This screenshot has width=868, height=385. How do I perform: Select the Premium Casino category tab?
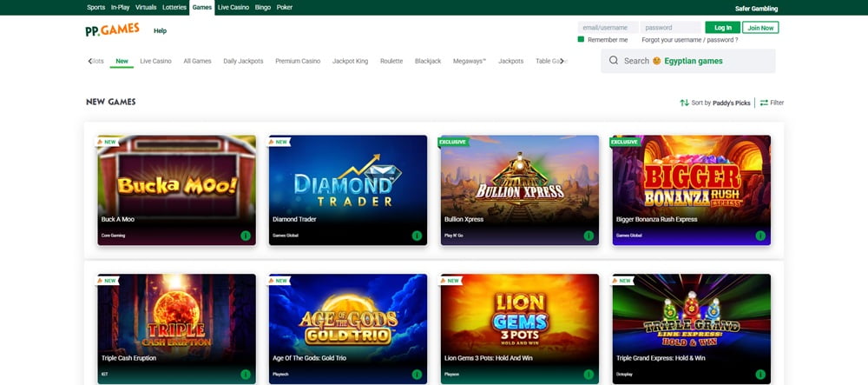[298, 61]
